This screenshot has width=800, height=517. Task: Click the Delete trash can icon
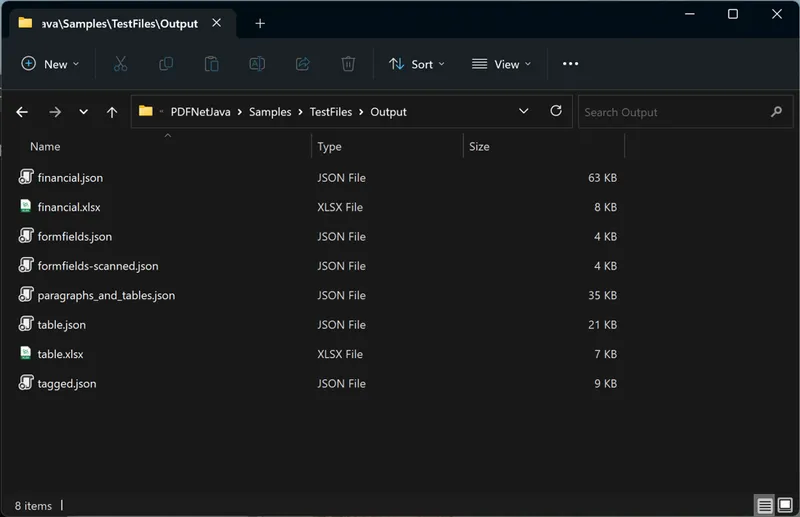(348, 64)
